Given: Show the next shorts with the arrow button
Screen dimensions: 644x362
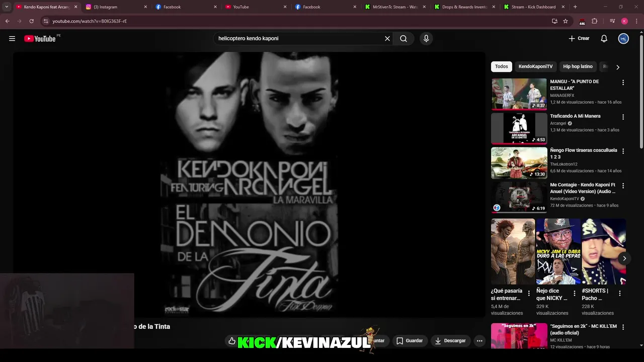Looking at the screenshot, I should pos(624,258).
